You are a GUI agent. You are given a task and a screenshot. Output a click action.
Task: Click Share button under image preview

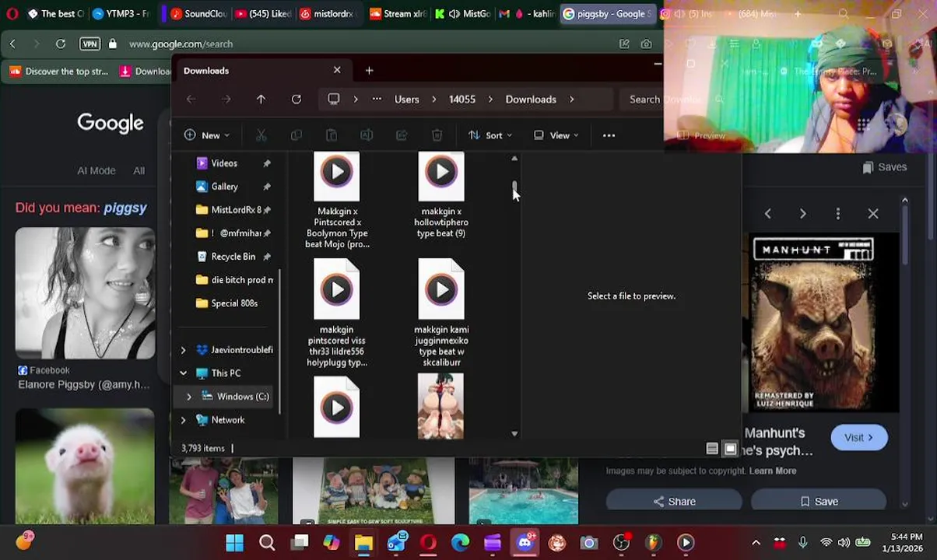click(x=675, y=502)
